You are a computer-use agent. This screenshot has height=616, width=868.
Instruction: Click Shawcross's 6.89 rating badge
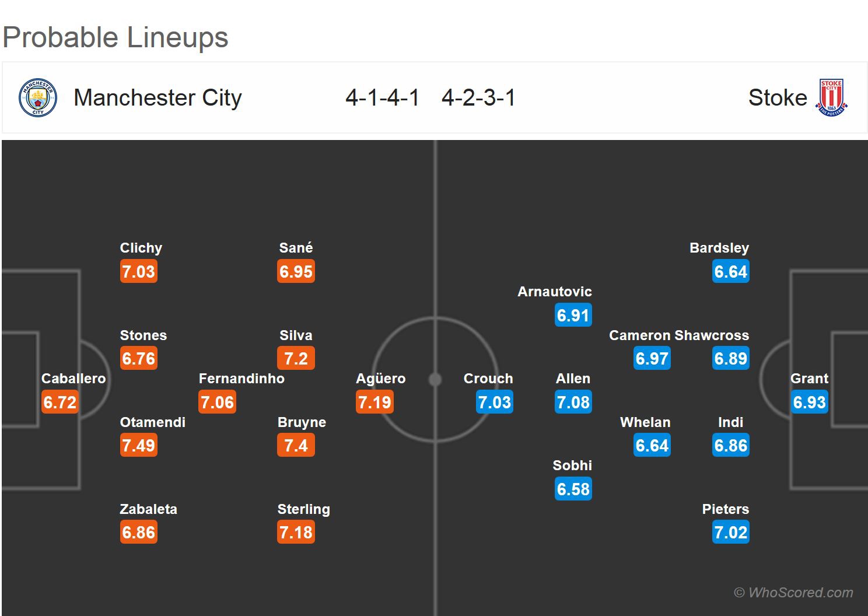[730, 359]
